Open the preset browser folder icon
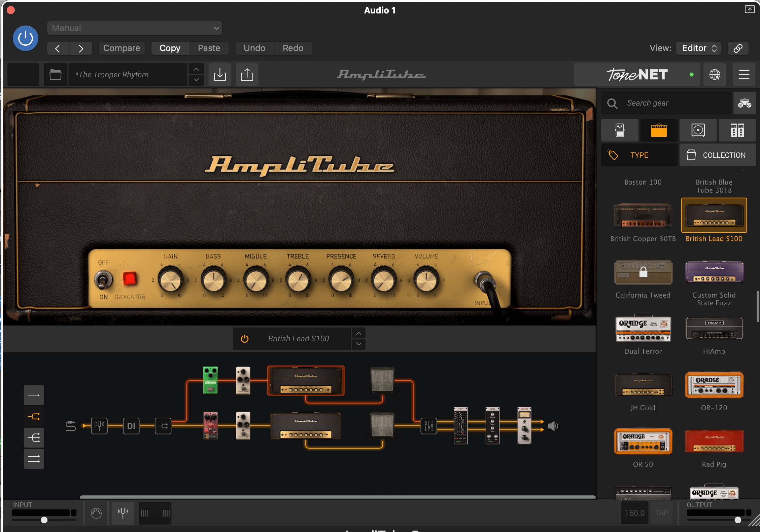The width and height of the screenshot is (760, 532). click(56, 75)
